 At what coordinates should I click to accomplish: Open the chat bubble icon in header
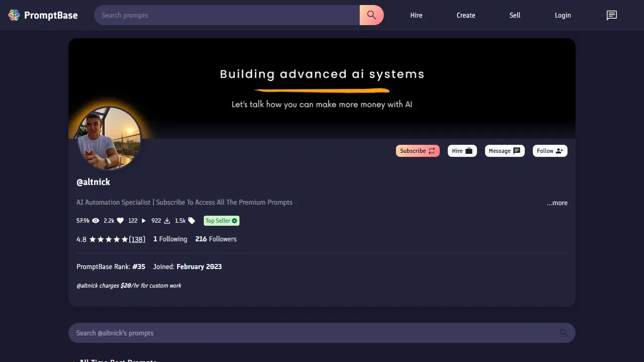coord(611,15)
